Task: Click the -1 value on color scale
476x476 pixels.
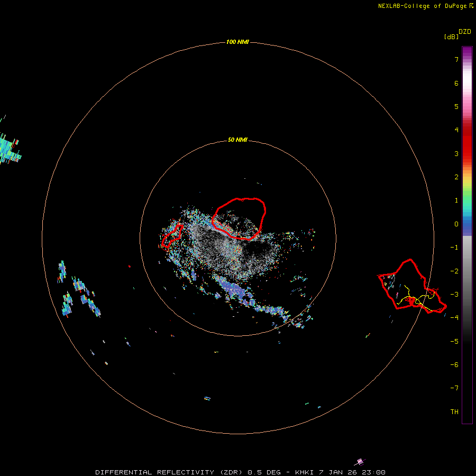Action: (x=454, y=248)
